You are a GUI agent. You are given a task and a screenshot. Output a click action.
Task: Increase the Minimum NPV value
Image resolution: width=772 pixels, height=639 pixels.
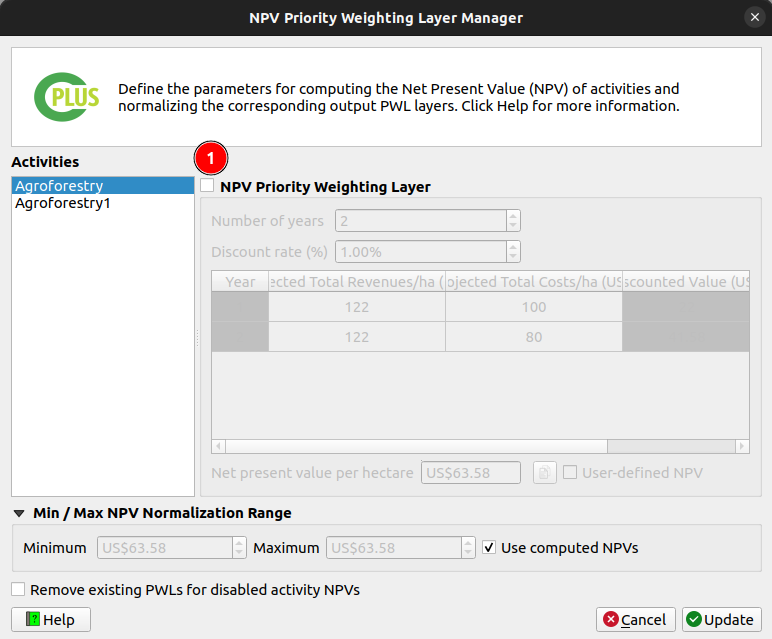pos(239,543)
